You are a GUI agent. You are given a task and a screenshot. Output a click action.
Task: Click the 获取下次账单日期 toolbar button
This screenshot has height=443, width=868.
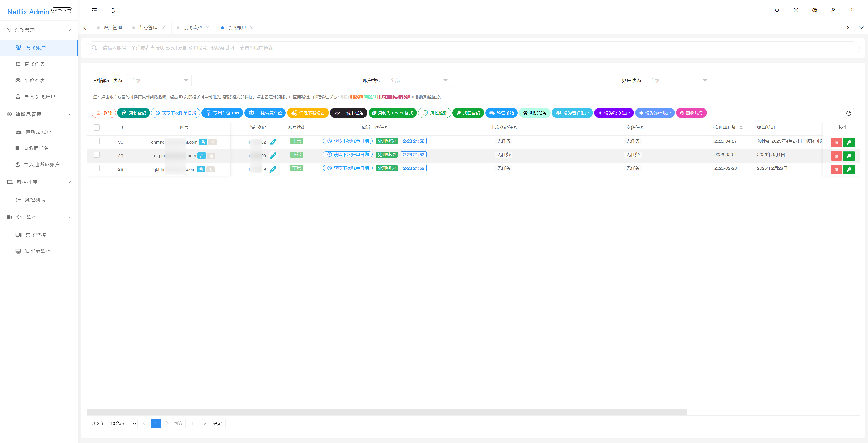[x=176, y=113]
